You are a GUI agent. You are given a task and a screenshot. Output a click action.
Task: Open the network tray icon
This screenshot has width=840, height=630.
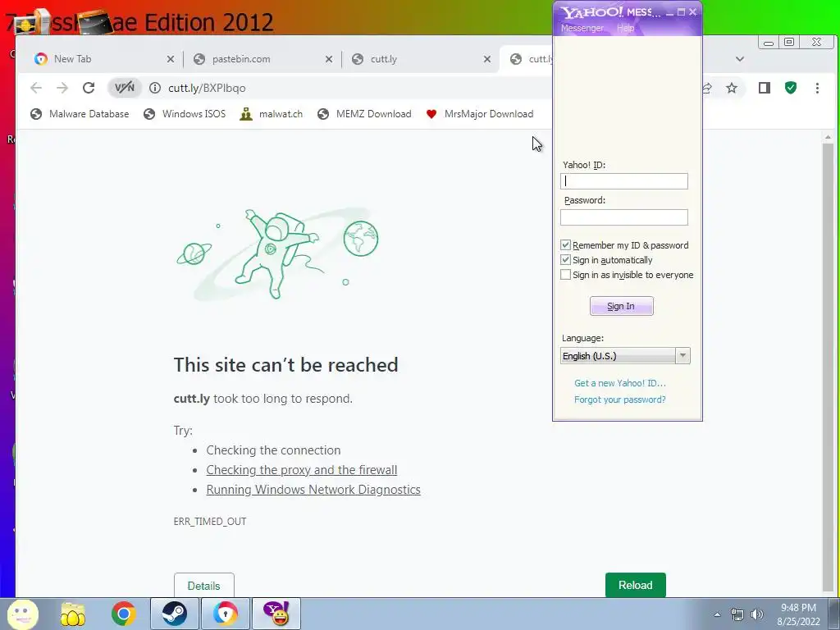737,614
